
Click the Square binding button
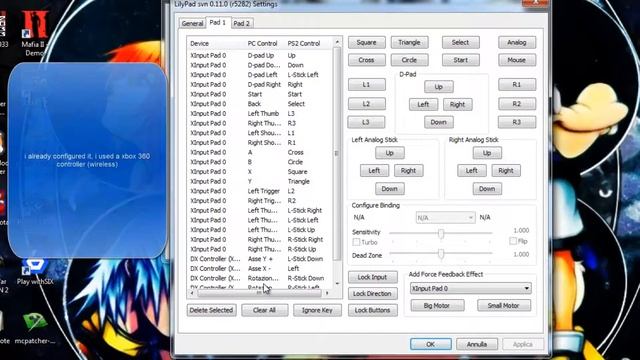367,42
